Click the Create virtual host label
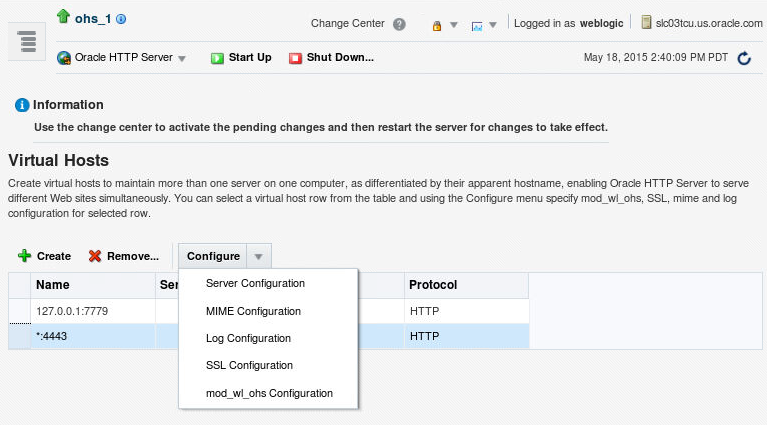767x425 pixels. (54, 256)
